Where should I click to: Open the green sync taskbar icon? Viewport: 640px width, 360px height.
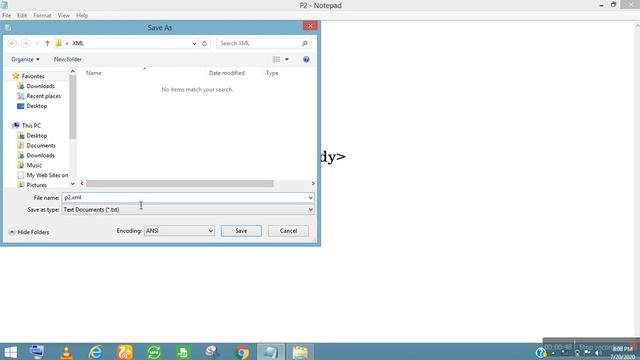154,352
